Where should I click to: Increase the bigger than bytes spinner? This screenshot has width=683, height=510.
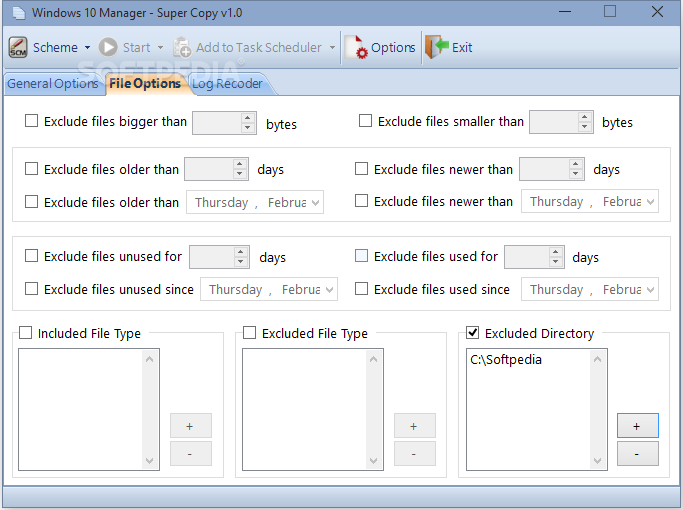pos(247,118)
